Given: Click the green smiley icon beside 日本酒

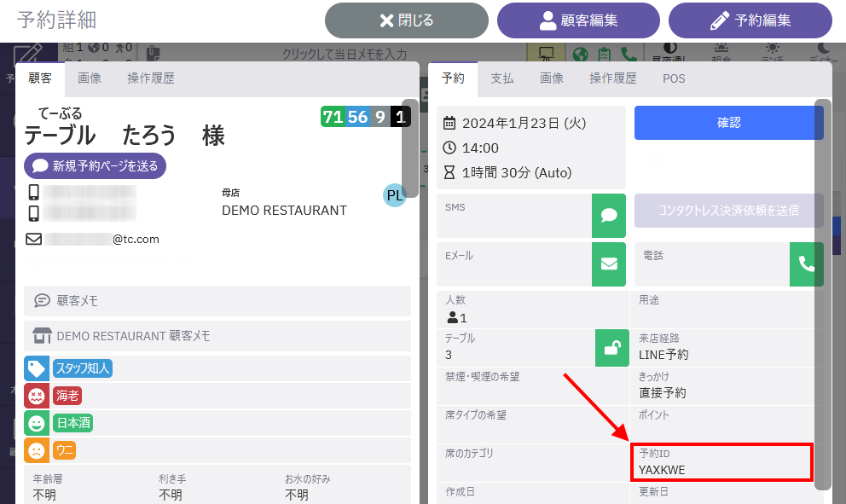Looking at the screenshot, I should (37, 423).
